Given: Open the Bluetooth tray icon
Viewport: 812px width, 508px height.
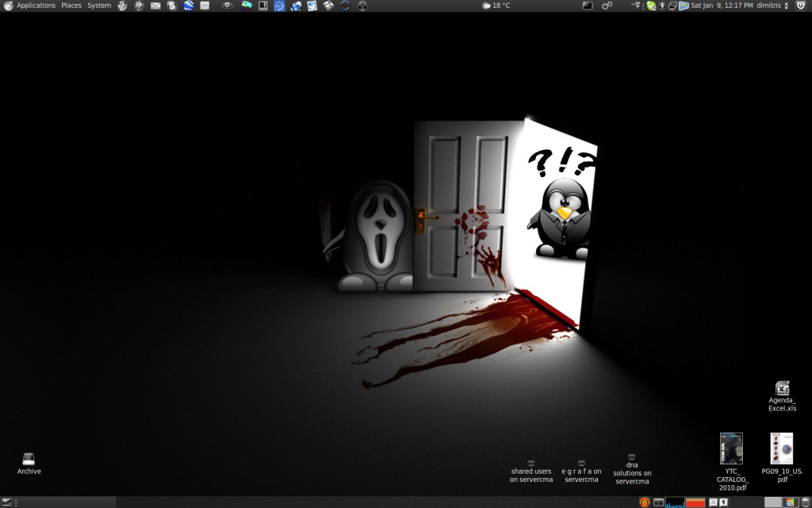Looking at the screenshot, I should point(662,6).
